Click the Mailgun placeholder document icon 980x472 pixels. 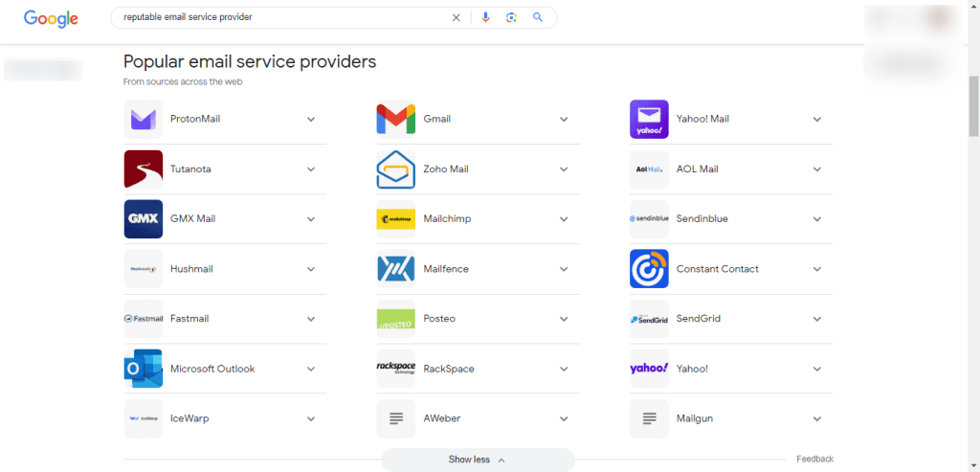tap(649, 418)
